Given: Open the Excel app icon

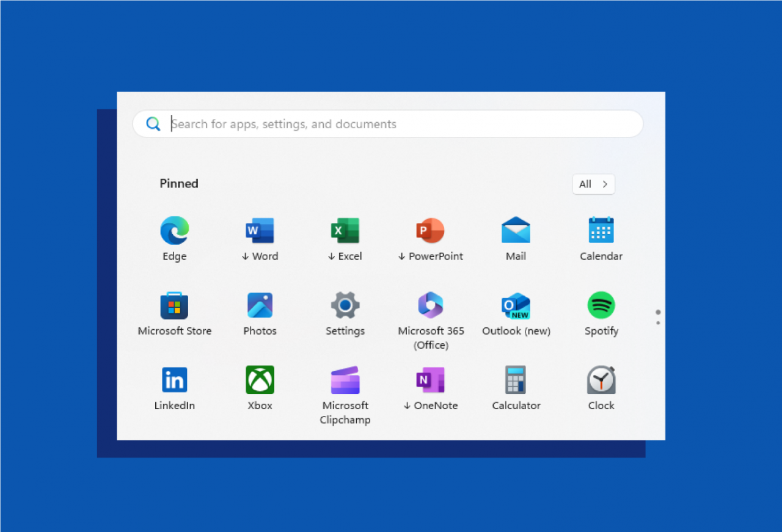Looking at the screenshot, I should tap(345, 231).
